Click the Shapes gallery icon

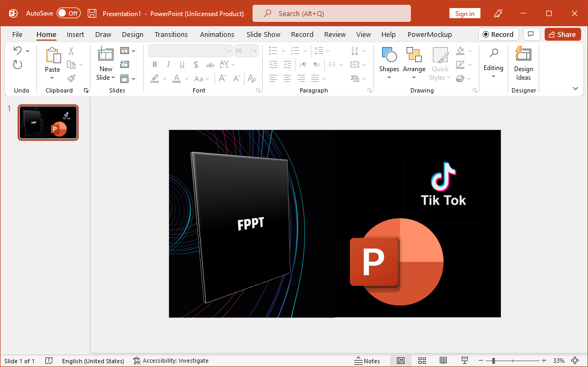pyautogui.click(x=389, y=55)
